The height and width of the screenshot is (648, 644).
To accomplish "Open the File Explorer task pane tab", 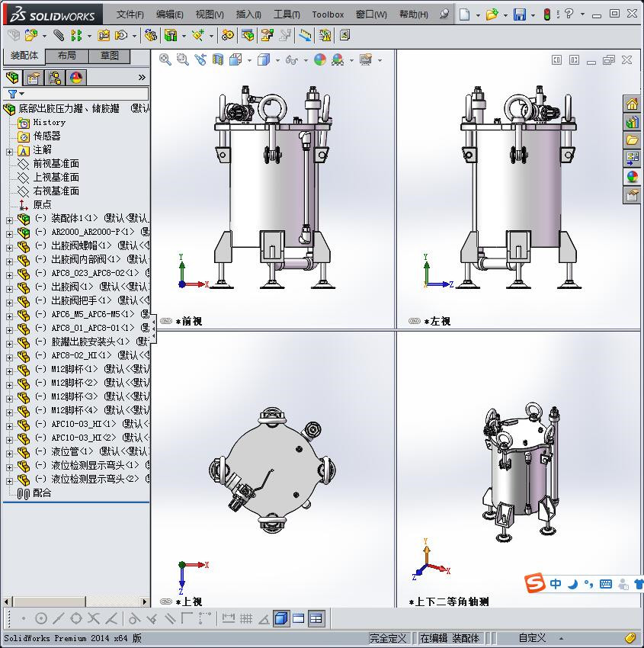I will pos(632,140).
